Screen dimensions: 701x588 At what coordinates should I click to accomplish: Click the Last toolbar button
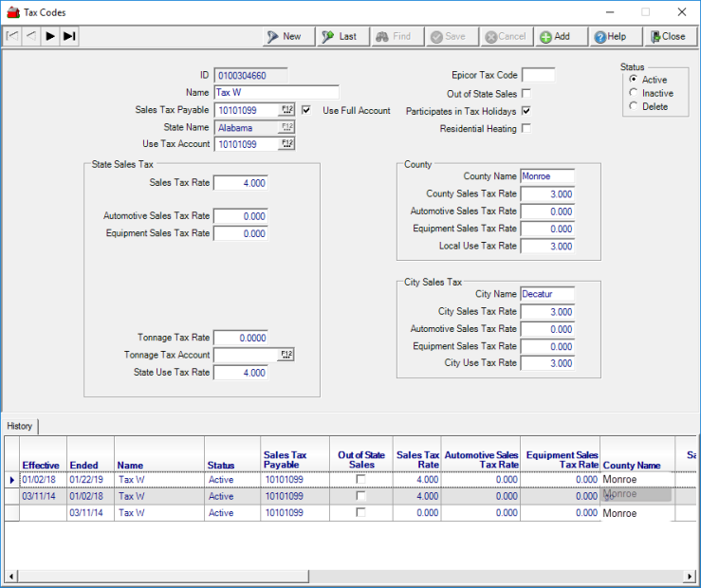coord(339,36)
